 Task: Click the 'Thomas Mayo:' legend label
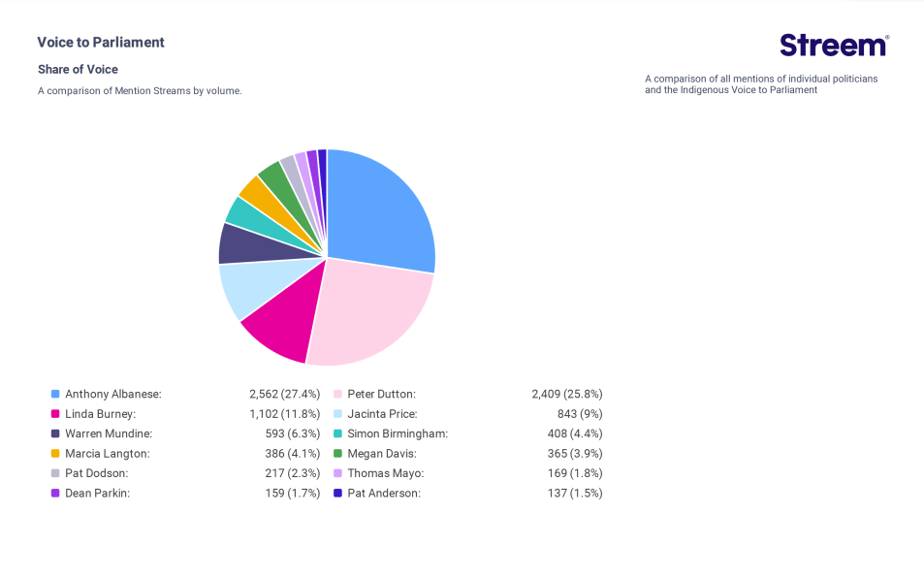coord(385,473)
